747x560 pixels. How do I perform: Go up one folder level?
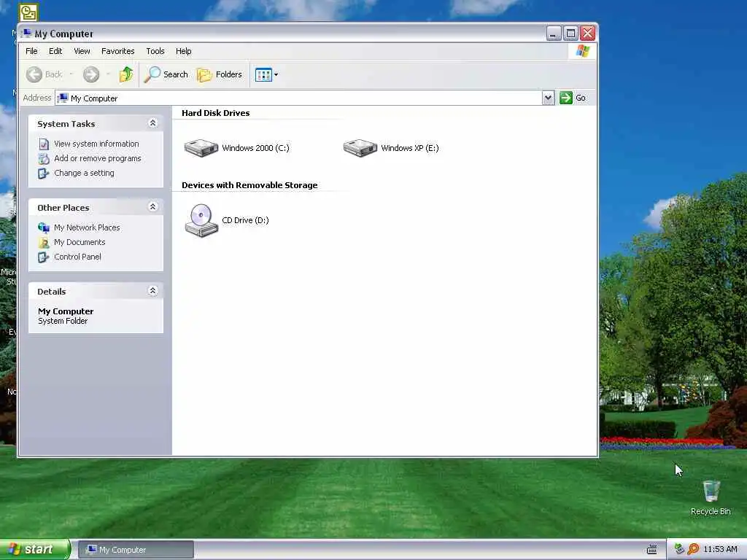[126, 74]
